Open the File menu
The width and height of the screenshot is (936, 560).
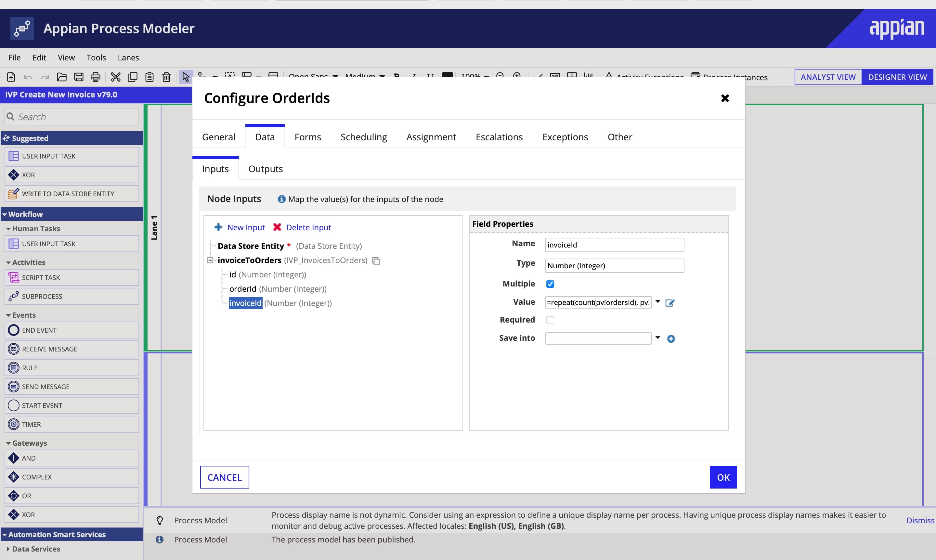14,57
